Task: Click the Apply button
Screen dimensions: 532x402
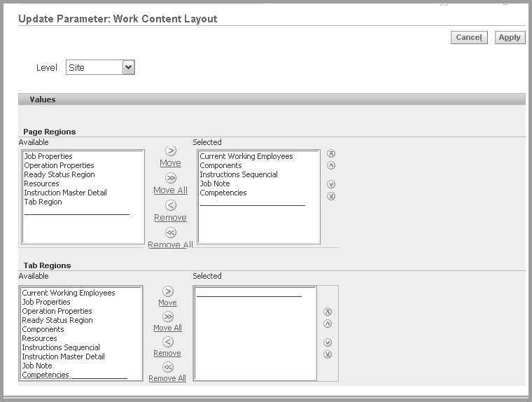Action: [x=510, y=37]
